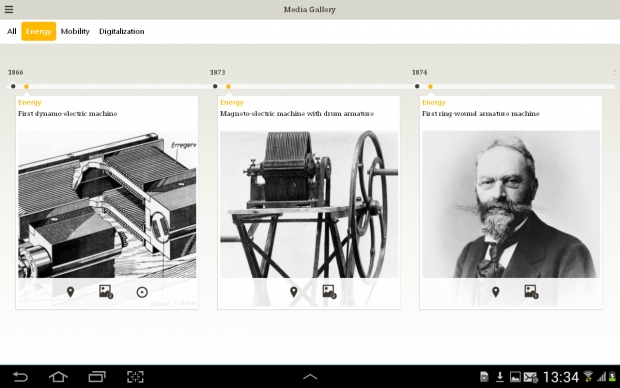This screenshot has height=388, width=620.
Task: Click the orange timeline dot for 1874
Action: (430, 86)
